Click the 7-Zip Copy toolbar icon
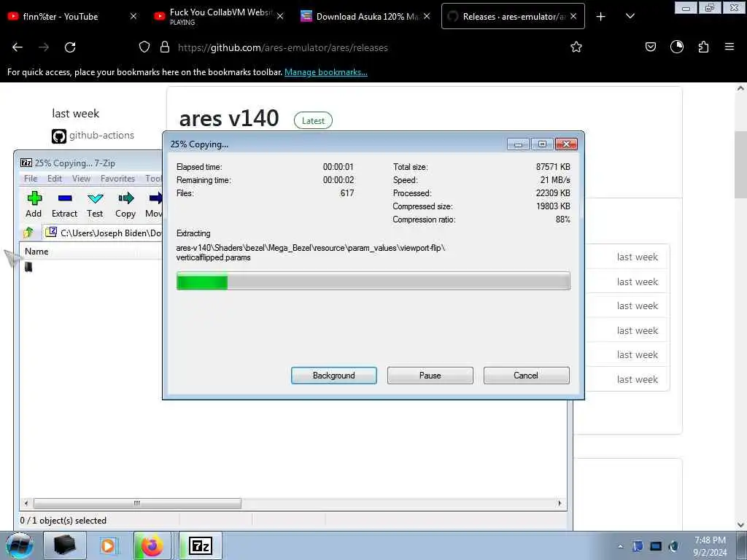 point(125,204)
